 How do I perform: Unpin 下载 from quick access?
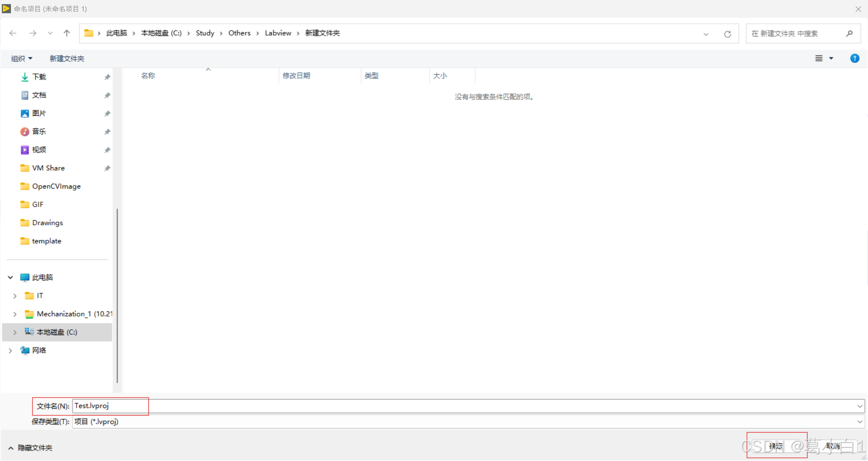[x=107, y=77]
